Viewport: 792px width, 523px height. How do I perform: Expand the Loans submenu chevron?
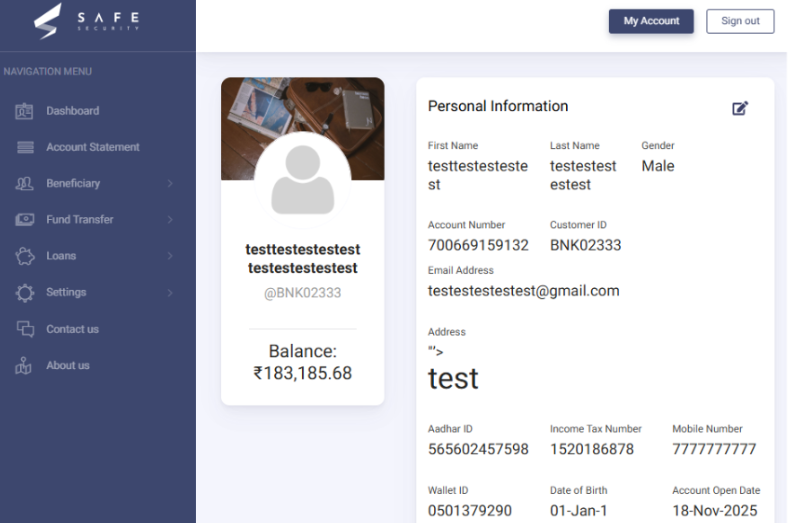point(170,256)
